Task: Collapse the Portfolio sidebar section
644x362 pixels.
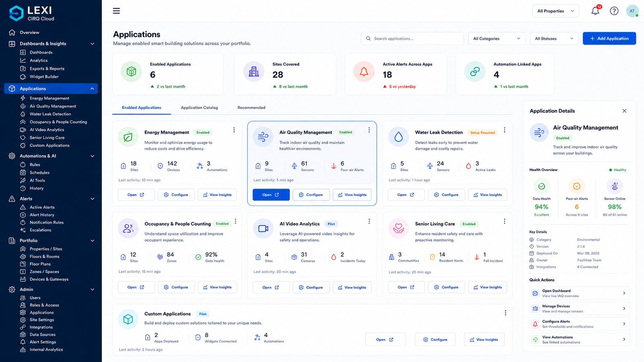Action: coord(93,241)
